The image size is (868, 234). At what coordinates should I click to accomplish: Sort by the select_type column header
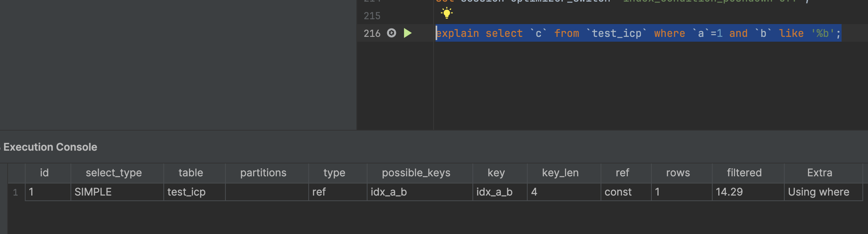[x=114, y=173]
